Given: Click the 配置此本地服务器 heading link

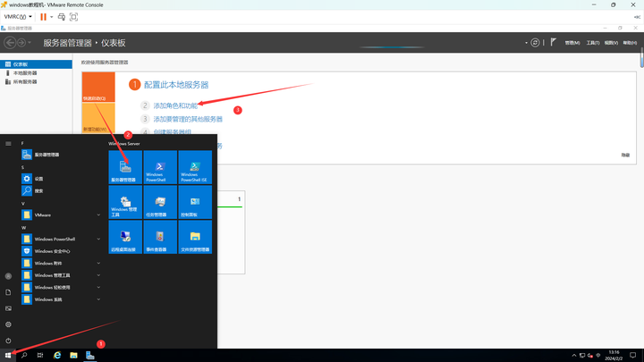Looking at the screenshot, I should pyautogui.click(x=176, y=85).
